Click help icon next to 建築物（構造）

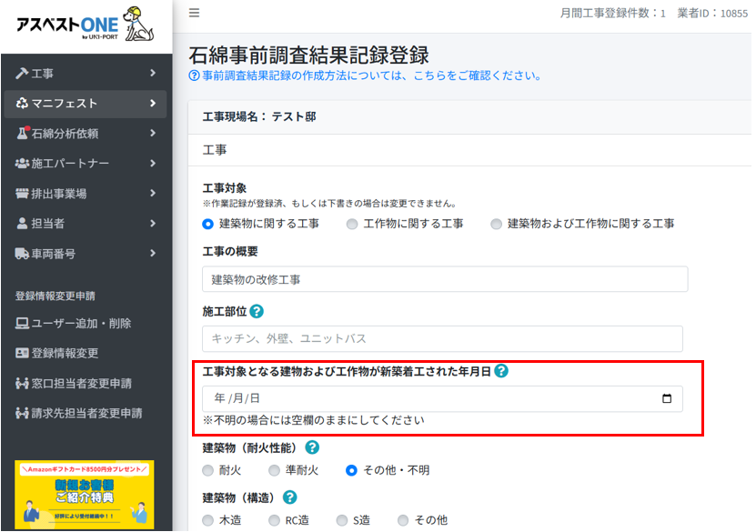(x=290, y=497)
